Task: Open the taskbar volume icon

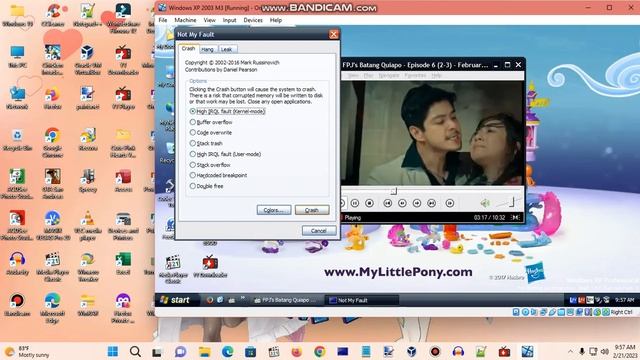Action: pyautogui.click(x=605, y=351)
